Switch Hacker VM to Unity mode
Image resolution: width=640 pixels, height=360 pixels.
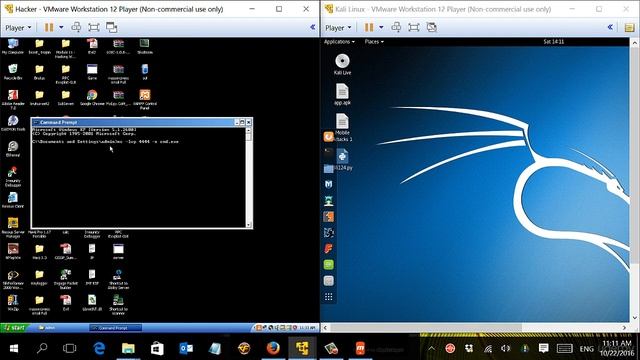click(x=111, y=27)
